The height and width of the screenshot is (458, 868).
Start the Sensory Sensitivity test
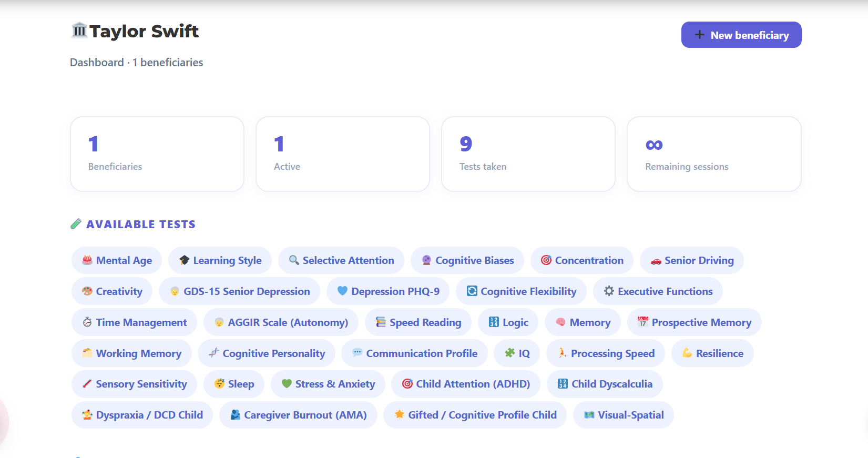pos(134,384)
